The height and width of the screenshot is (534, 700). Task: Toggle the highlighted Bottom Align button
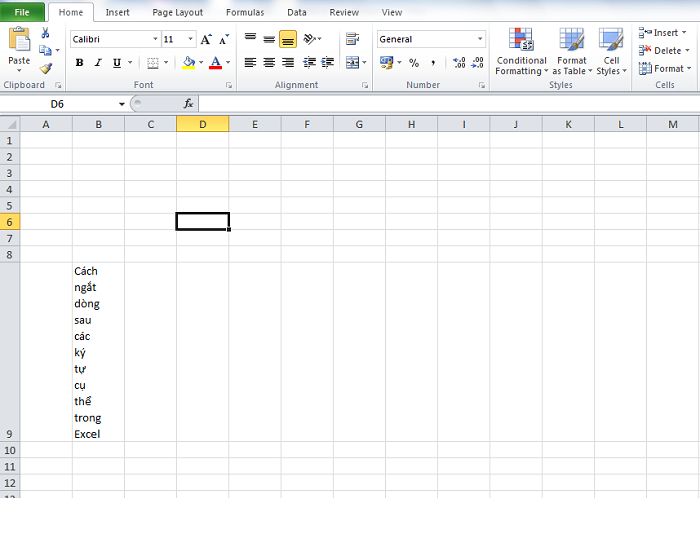(x=288, y=39)
